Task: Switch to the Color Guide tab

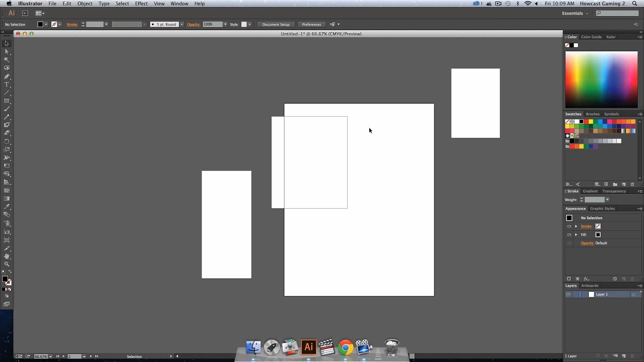Action: pos(591,37)
